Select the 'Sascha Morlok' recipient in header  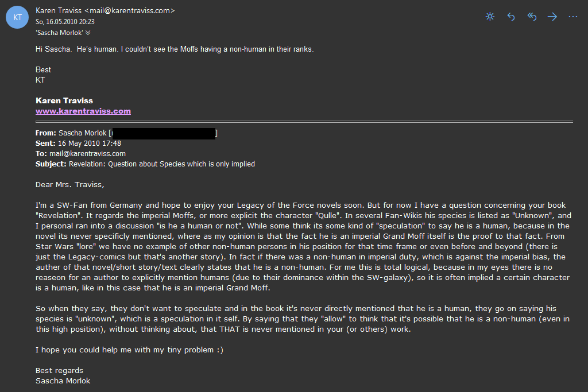[x=59, y=33]
